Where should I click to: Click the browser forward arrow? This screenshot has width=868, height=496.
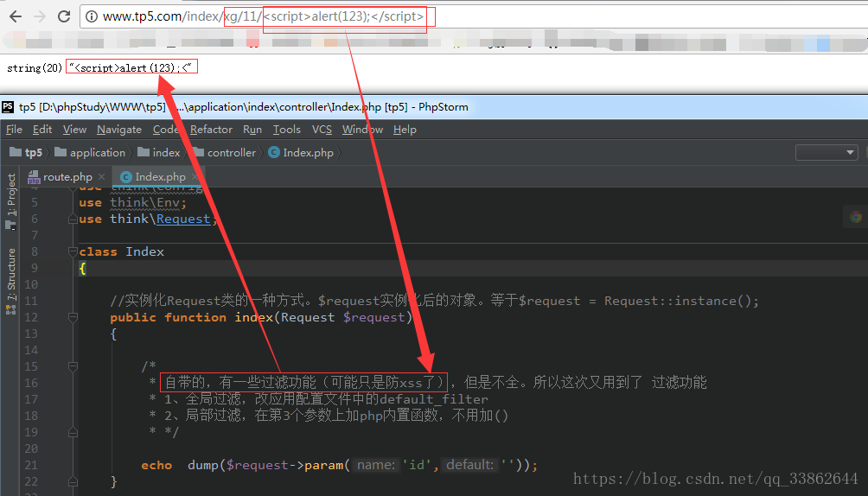click(x=39, y=16)
